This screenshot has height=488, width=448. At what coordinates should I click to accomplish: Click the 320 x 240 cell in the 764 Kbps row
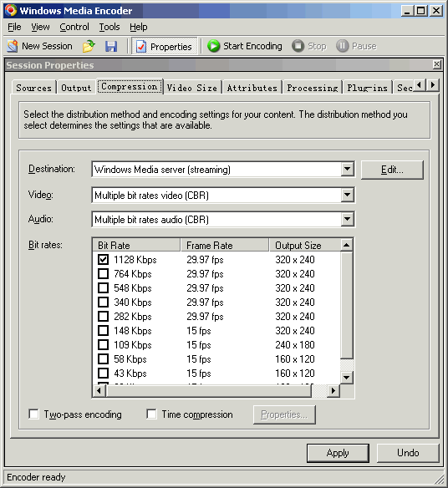pos(295,274)
